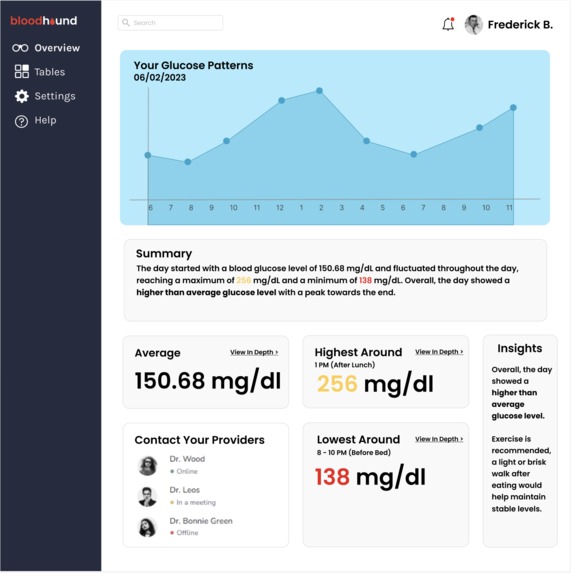Open View In Depth for Lowest Around
The width and height of the screenshot is (571, 573).
(x=439, y=439)
